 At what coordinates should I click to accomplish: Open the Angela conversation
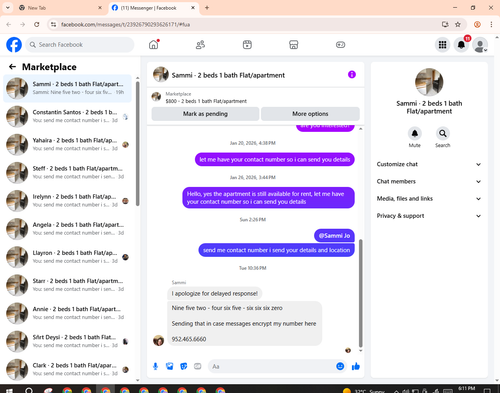[67, 229]
